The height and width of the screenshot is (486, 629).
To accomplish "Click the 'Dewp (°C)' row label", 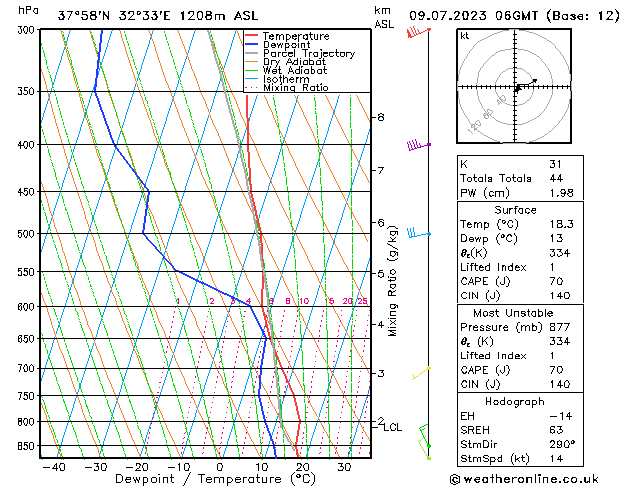I will coord(489,239).
